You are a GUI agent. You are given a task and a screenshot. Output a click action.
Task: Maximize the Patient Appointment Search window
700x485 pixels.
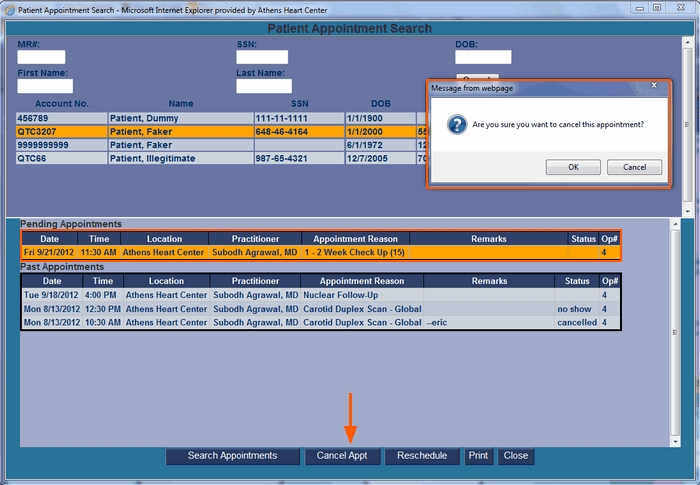click(x=657, y=8)
